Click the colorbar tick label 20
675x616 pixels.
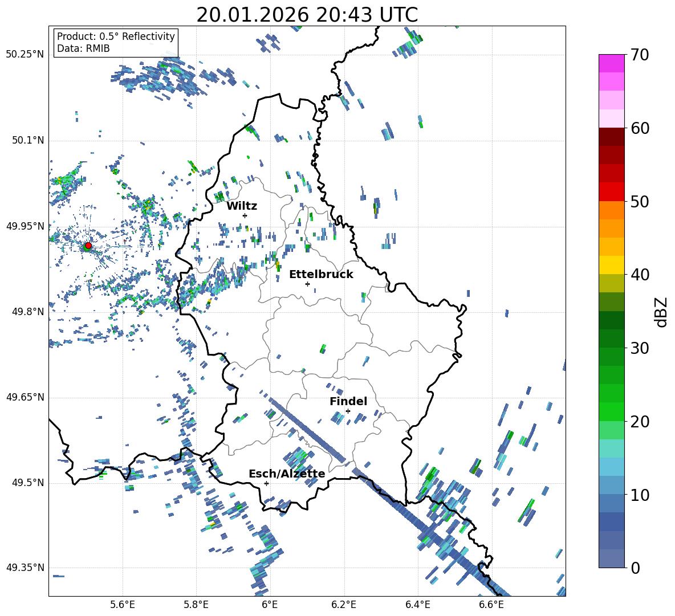(x=640, y=422)
